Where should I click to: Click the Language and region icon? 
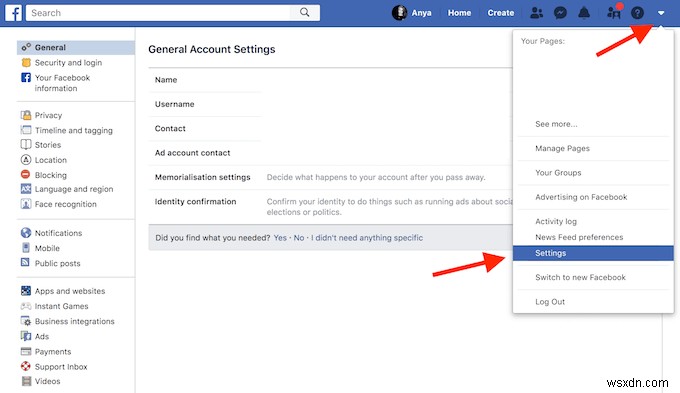[x=26, y=189]
